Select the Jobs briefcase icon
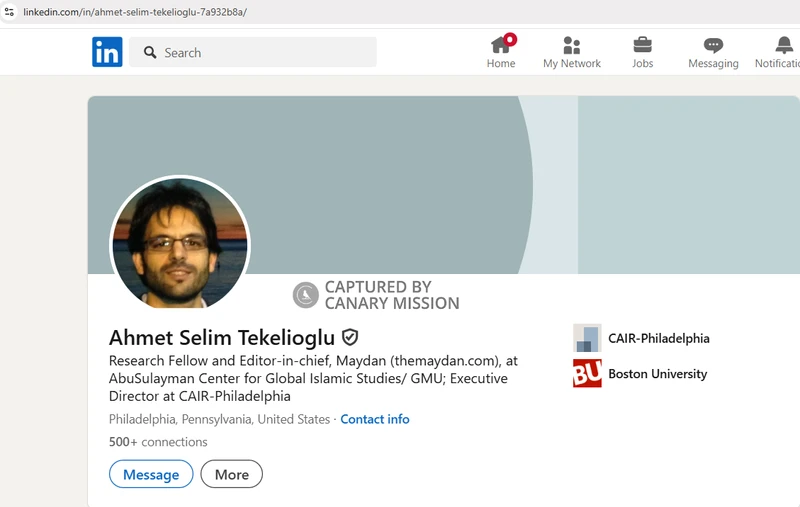Screen dimensions: 800x507 coord(642,45)
